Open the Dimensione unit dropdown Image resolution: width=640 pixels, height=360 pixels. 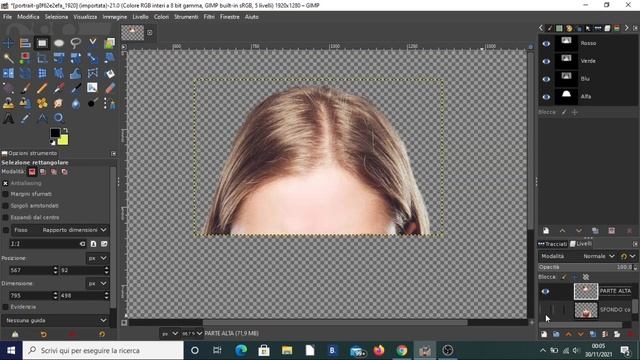pyautogui.click(x=97, y=284)
